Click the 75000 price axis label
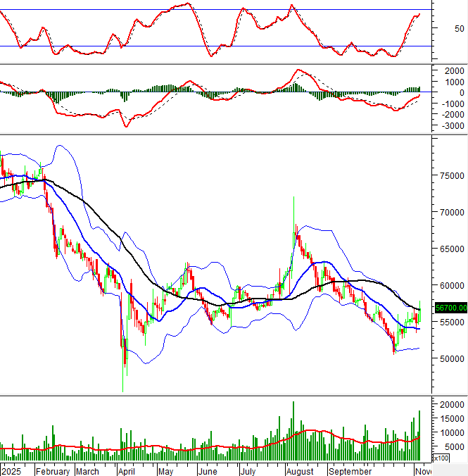The image size is (468, 476). [x=452, y=175]
